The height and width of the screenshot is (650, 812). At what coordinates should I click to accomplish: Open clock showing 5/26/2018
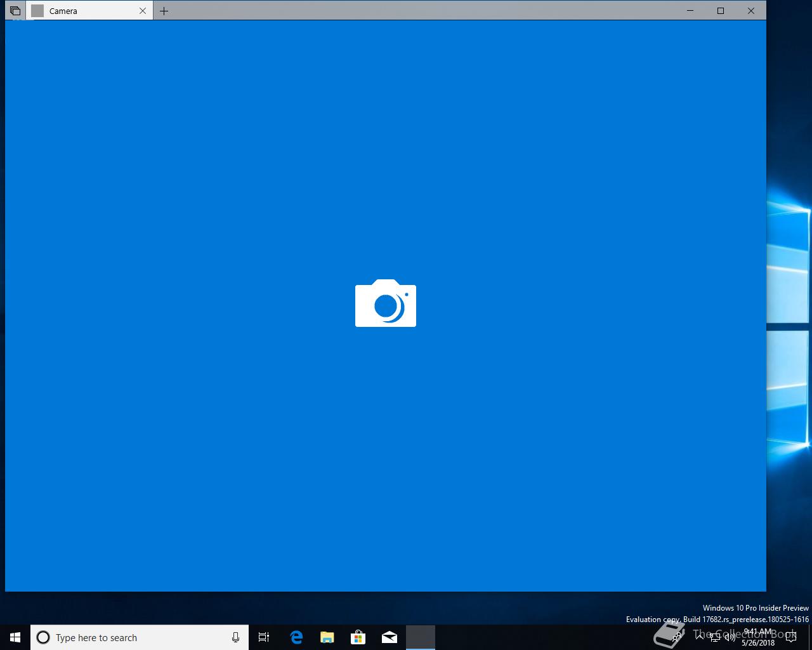tap(758, 637)
